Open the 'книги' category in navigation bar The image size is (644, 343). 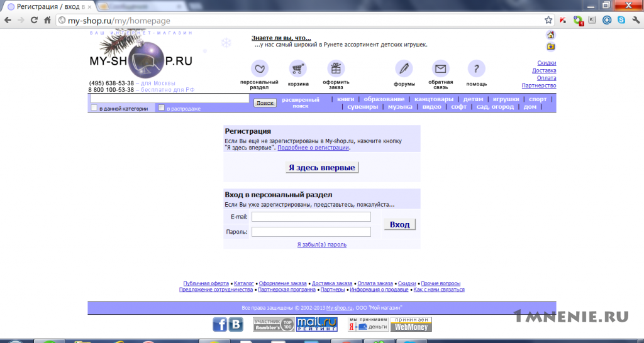[x=345, y=99]
